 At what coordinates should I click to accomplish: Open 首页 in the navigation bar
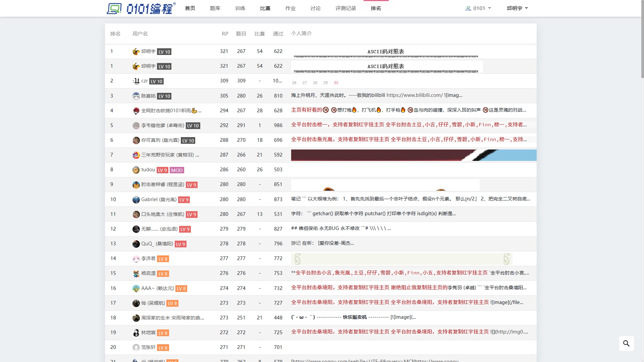click(x=190, y=8)
